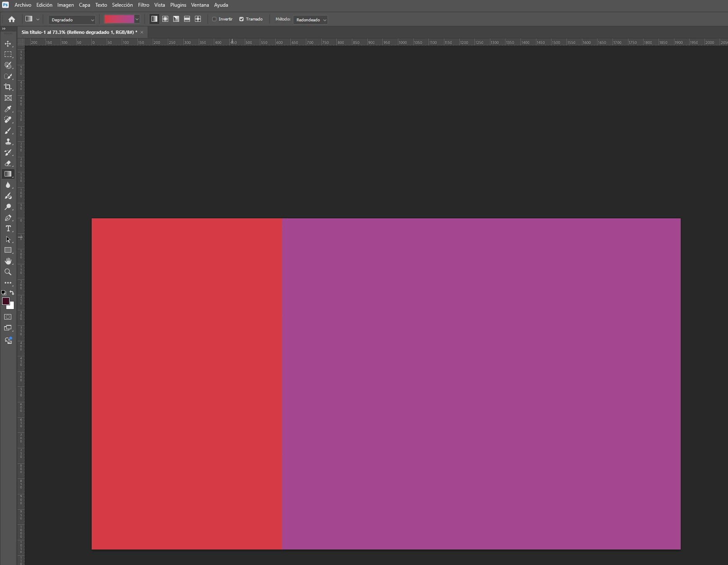Open the gradient picker arrow
Image resolution: width=728 pixels, height=565 pixels.
(137, 19)
